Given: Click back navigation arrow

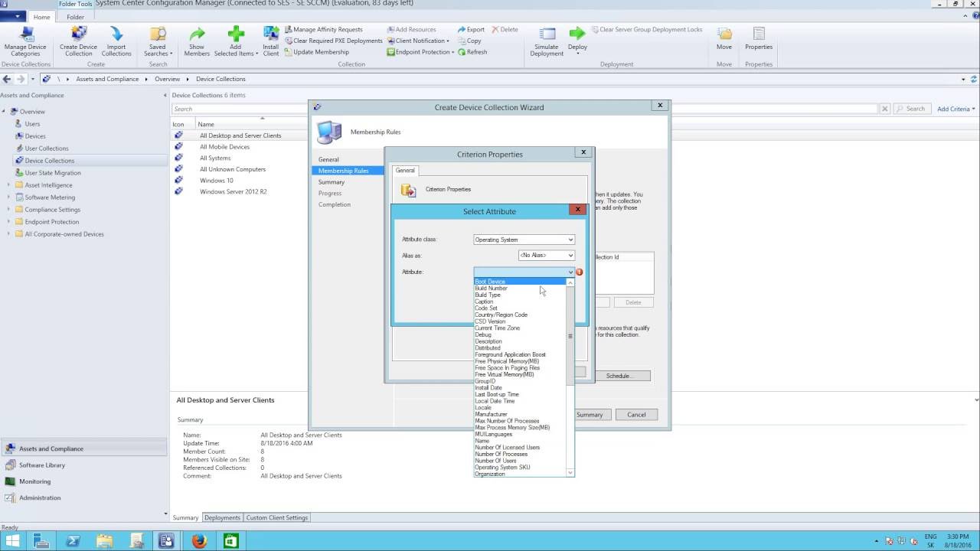Looking at the screenshot, I should click(7, 79).
